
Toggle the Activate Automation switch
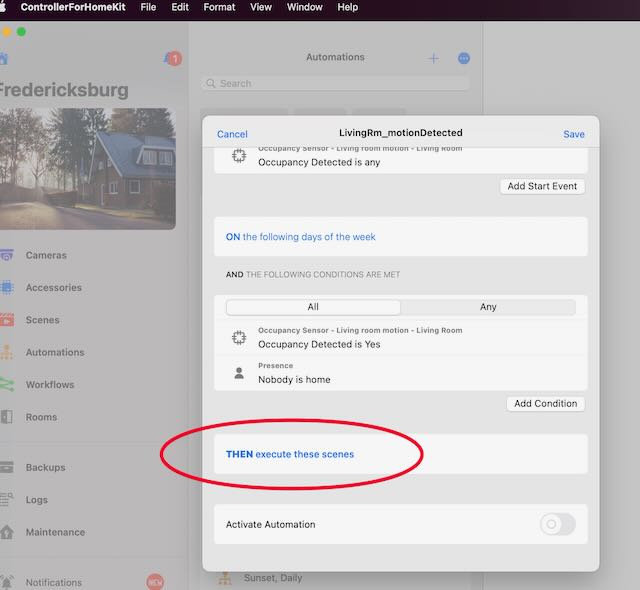pyautogui.click(x=558, y=524)
